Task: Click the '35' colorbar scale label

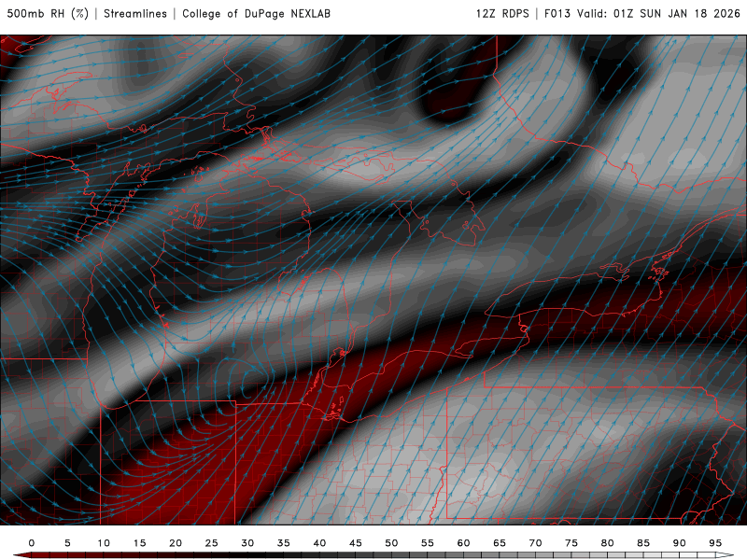Action: point(284,543)
